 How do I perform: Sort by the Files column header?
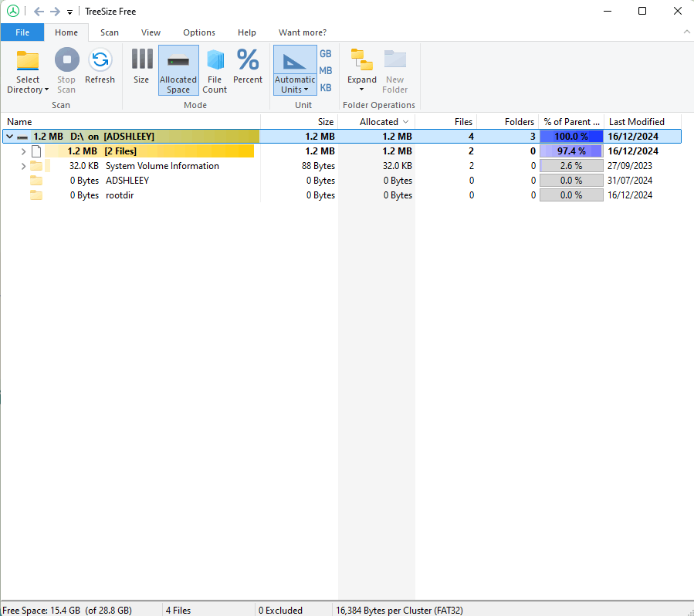pos(445,122)
